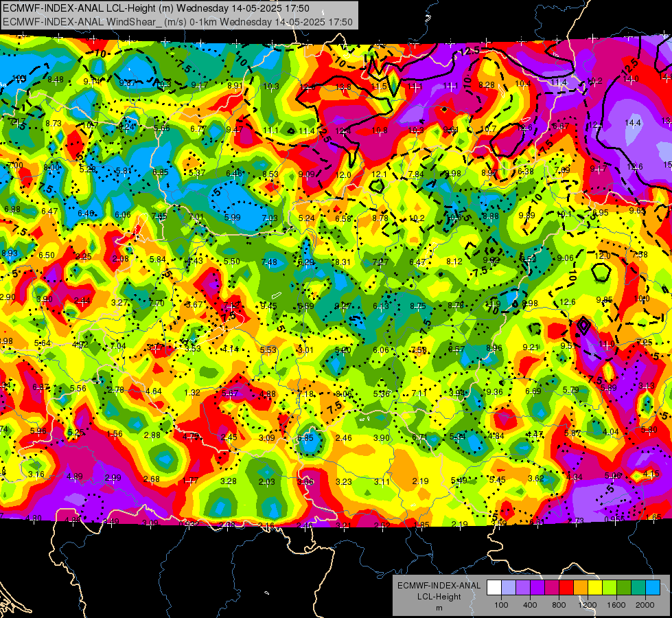Click the grid value 3.23
Screen dimensions: 672x618
[x=344, y=482]
